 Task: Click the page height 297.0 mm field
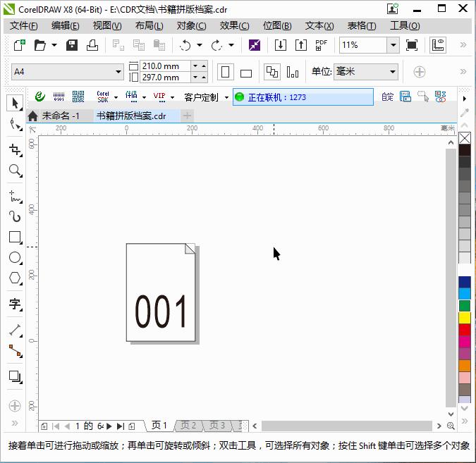[165, 78]
